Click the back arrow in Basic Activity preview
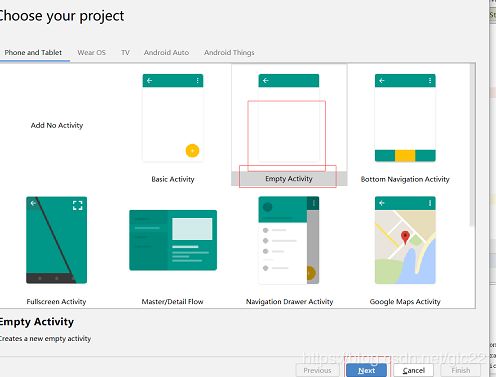Image resolution: width=496 pixels, height=377 pixels. pos(150,80)
